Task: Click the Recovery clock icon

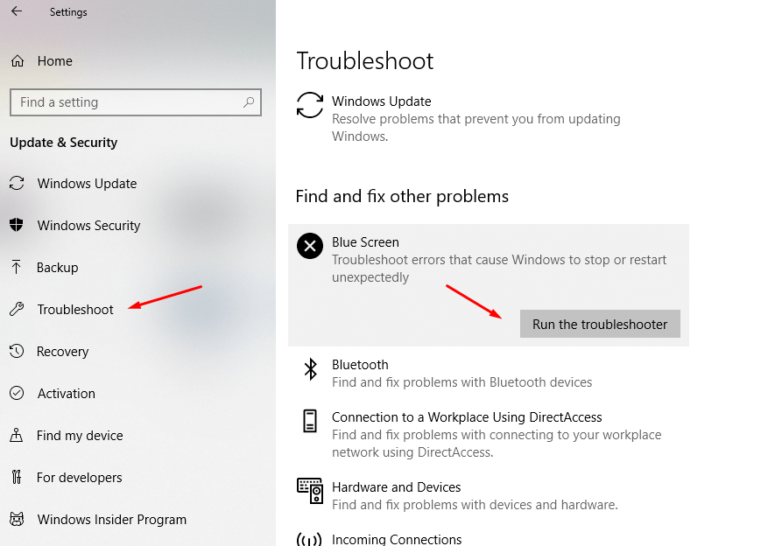Action: pyautogui.click(x=17, y=351)
